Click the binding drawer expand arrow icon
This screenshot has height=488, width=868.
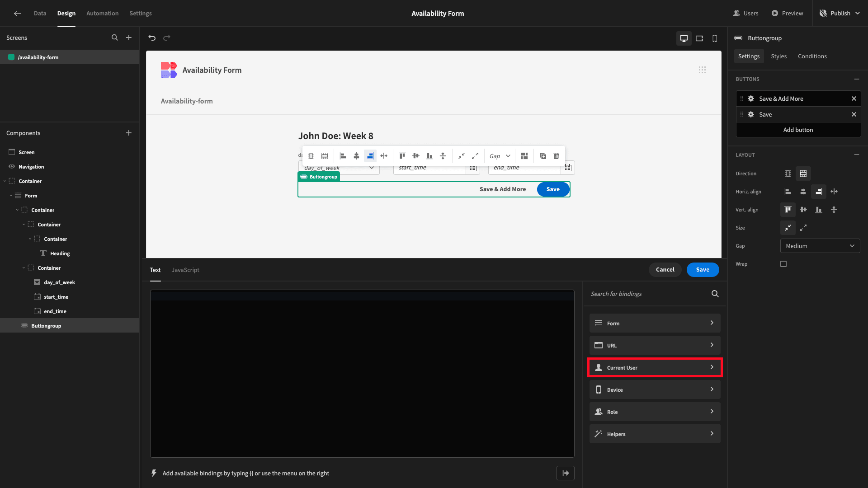pyautogui.click(x=566, y=473)
